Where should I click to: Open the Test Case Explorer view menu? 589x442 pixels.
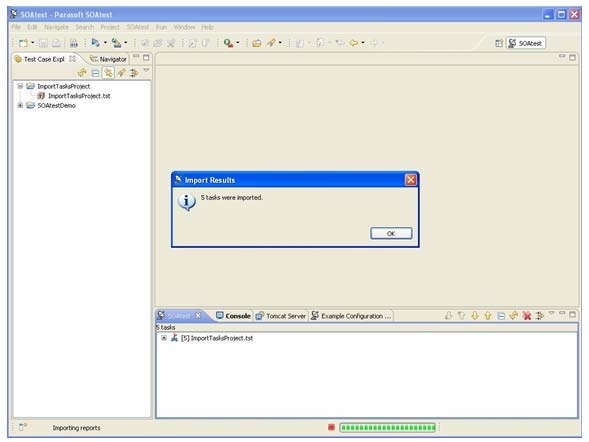146,70
